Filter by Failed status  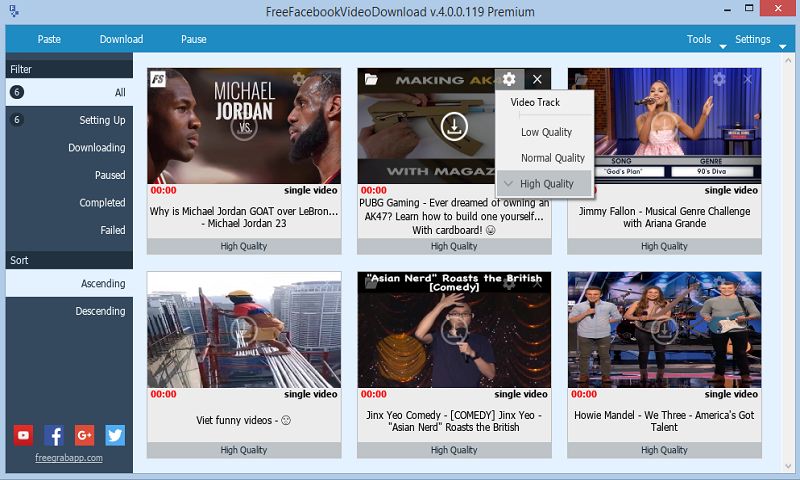69,230
